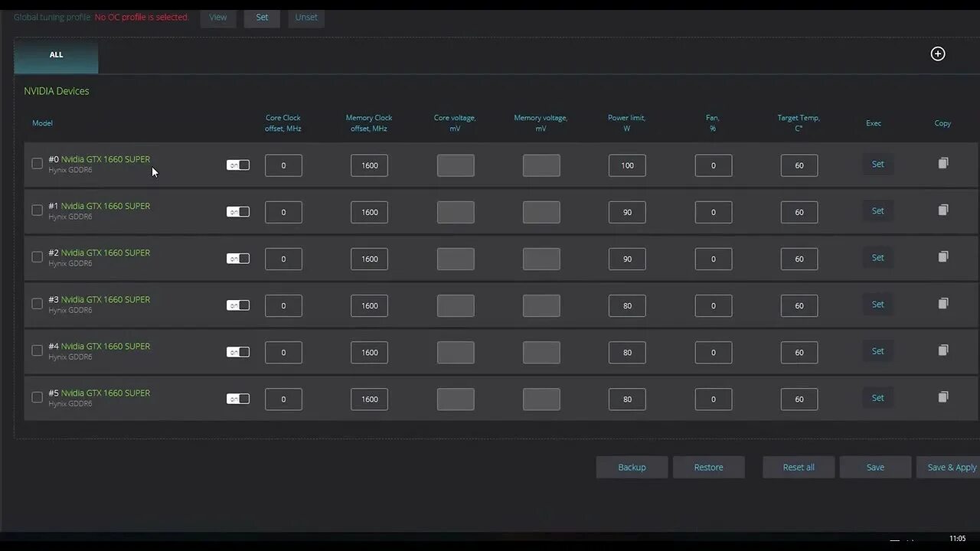This screenshot has height=551, width=980.
Task: Focus Fan percent field for GPU #0
Action: coord(713,165)
